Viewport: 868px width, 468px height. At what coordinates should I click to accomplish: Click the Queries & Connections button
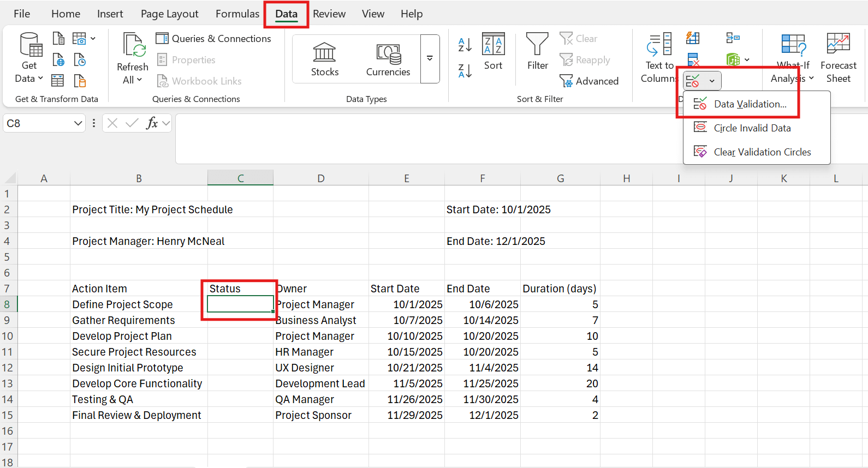pos(213,39)
